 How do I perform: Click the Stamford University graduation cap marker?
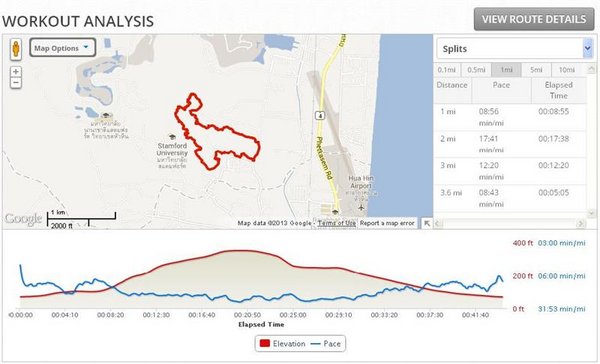coord(172,137)
